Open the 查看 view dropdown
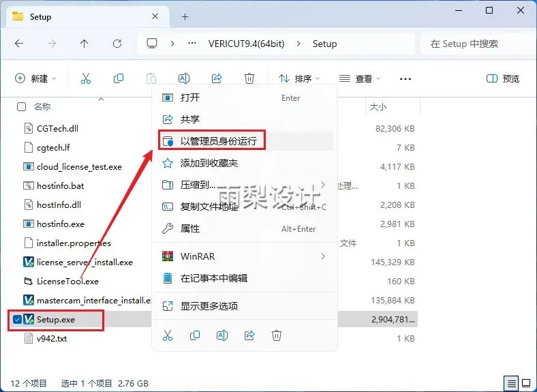The width and height of the screenshot is (537, 392). pos(360,79)
